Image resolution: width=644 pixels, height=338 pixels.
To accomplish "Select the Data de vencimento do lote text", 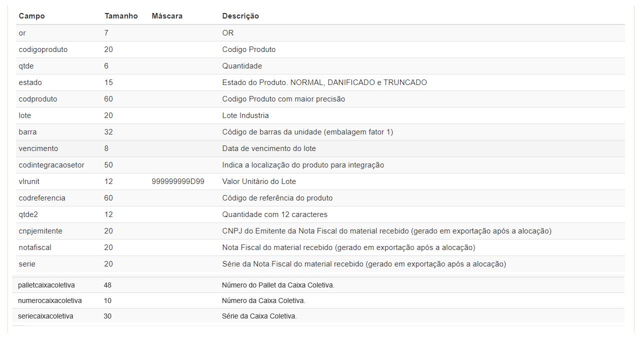I will point(269,148).
